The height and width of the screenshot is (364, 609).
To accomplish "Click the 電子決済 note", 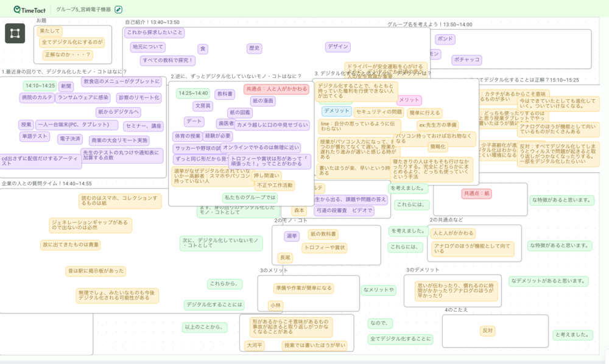I will click(70, 139).
